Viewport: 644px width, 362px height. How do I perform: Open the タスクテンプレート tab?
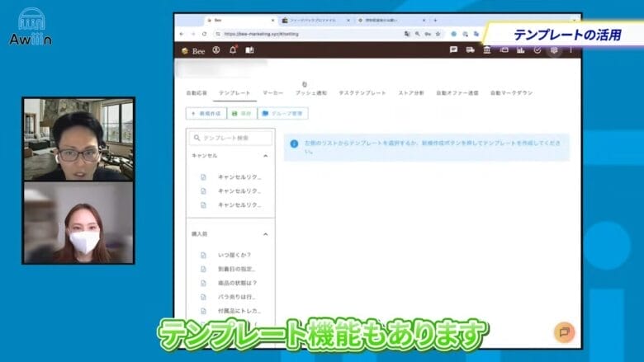[x=362, y=93]
